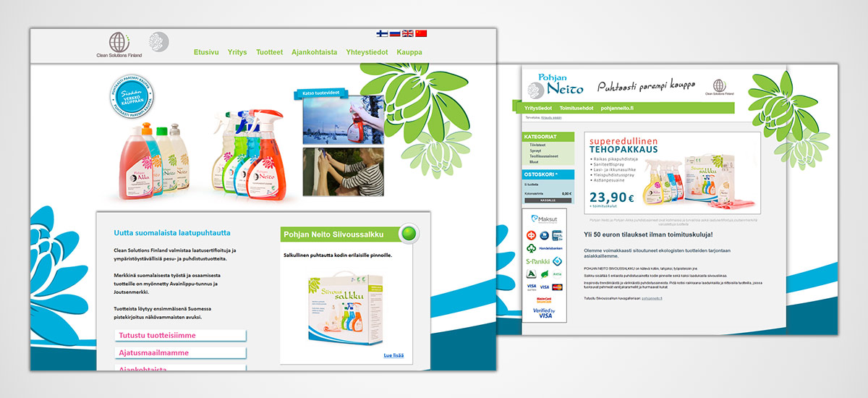Click the MasterCard card icon

pyautogui.click(x=557, y=287)
